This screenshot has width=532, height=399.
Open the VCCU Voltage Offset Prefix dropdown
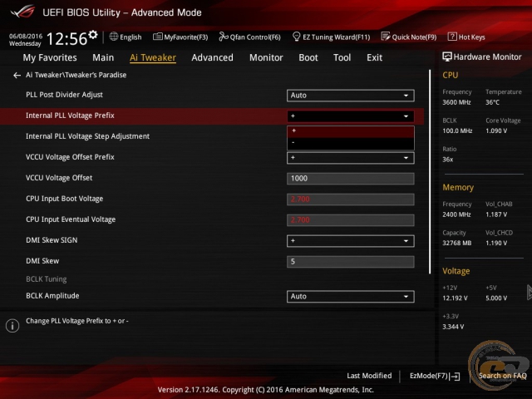351,158
